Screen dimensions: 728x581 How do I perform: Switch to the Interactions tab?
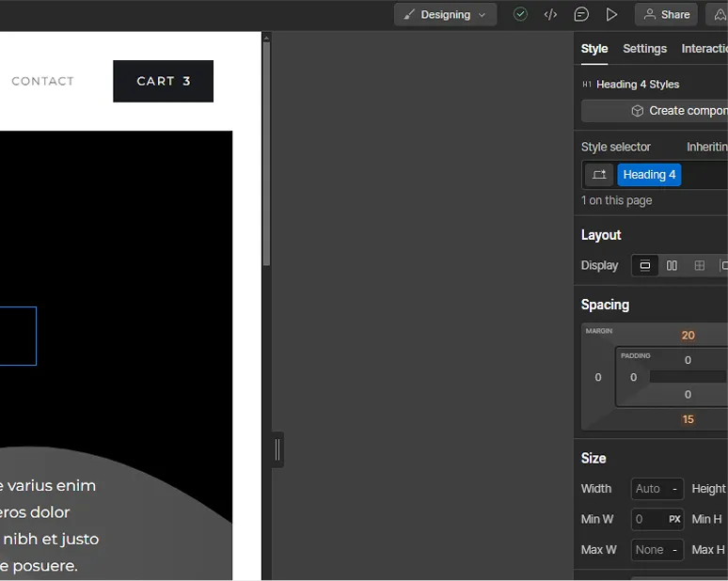coord(704,49)
